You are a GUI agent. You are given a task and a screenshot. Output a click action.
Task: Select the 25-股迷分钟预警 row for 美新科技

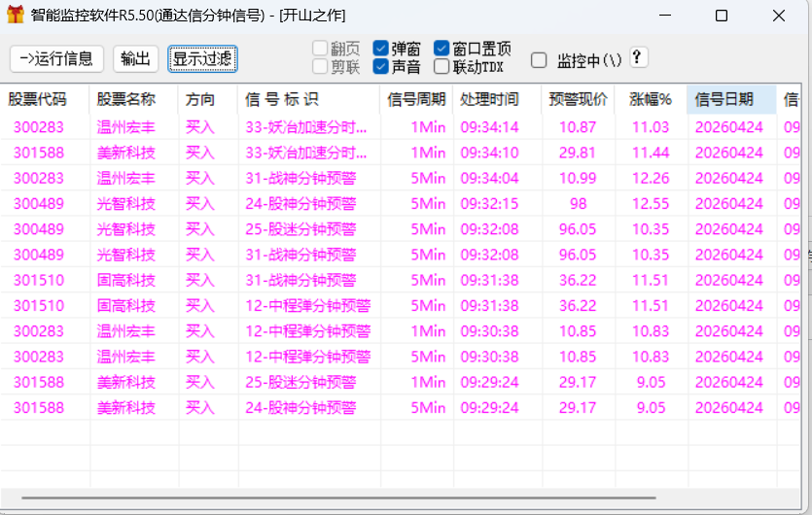(400, 382)
